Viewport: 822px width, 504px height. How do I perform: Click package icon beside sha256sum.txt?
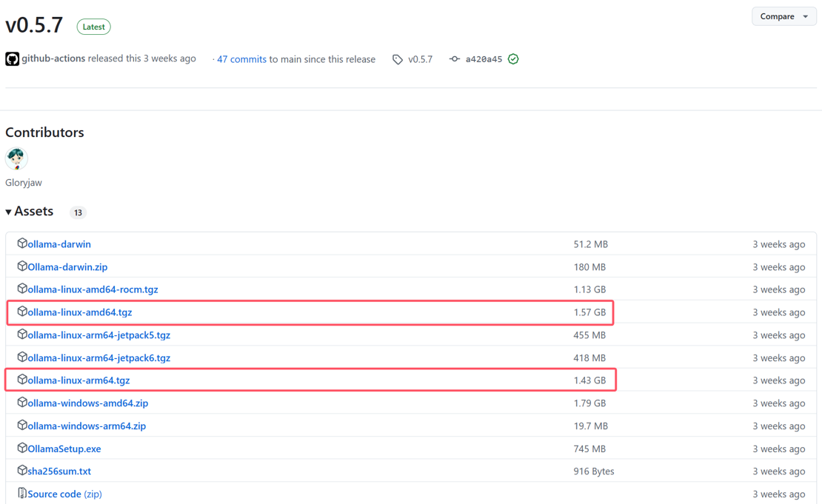tap(22, 470)
